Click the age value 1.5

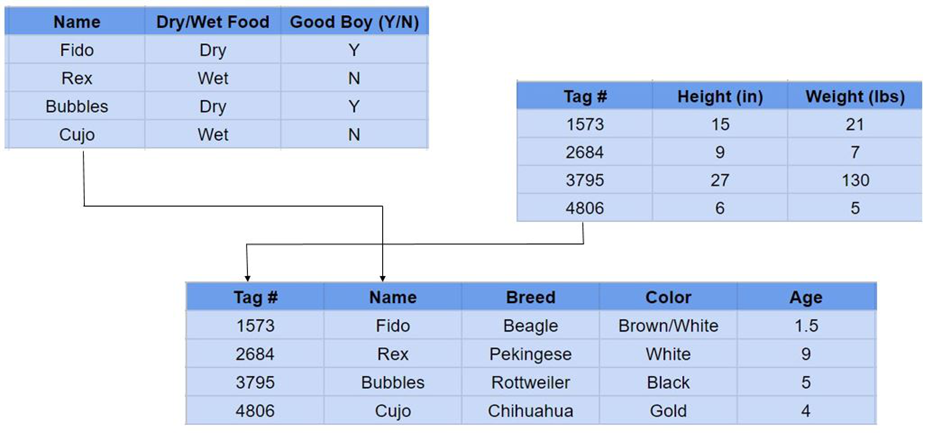point(806,325)
